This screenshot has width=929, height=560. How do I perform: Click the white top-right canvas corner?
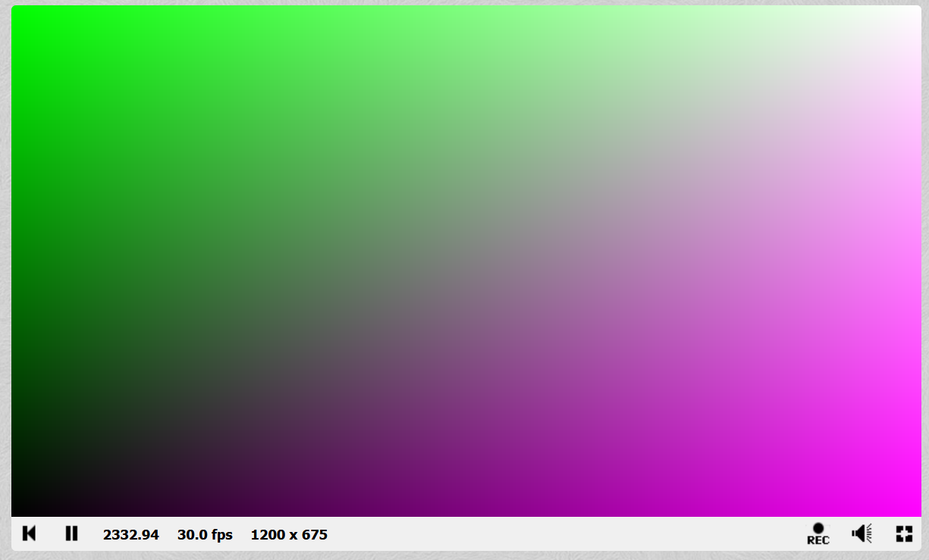[911, 15]
